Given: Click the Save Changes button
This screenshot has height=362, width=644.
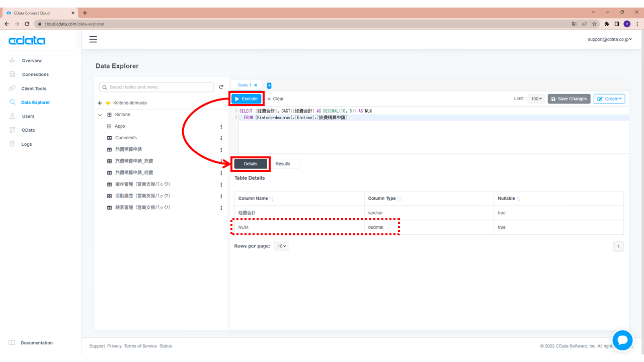Looking at the screenshot, I should click(569, 99).
